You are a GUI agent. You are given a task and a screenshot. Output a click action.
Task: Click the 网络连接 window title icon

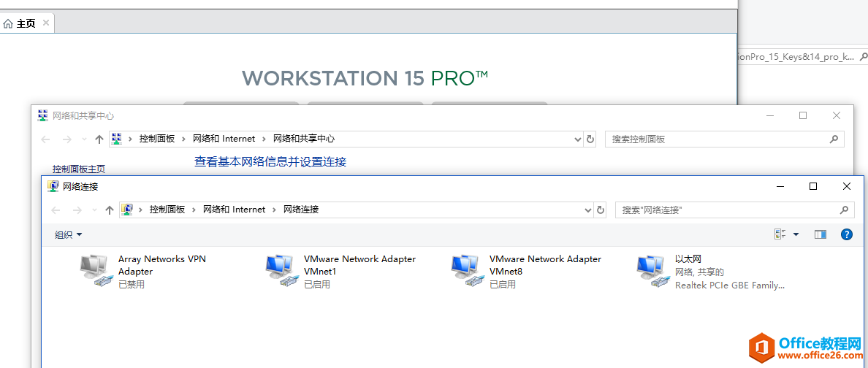53,186
